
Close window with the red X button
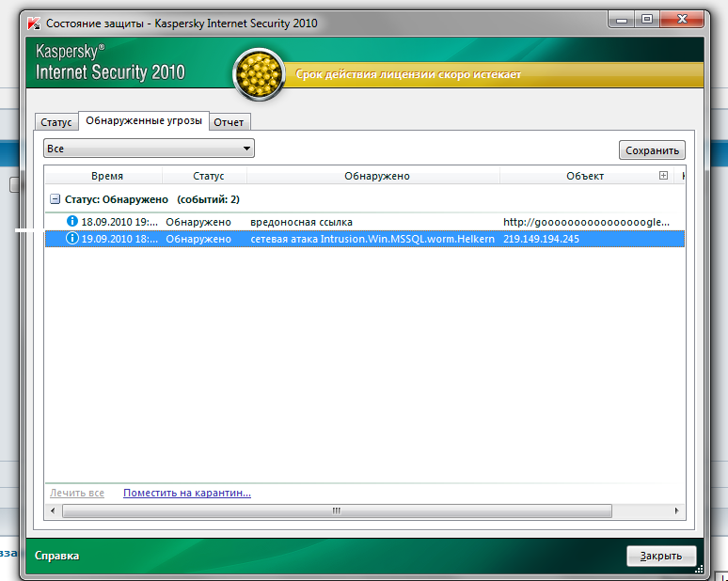(682, 20)
